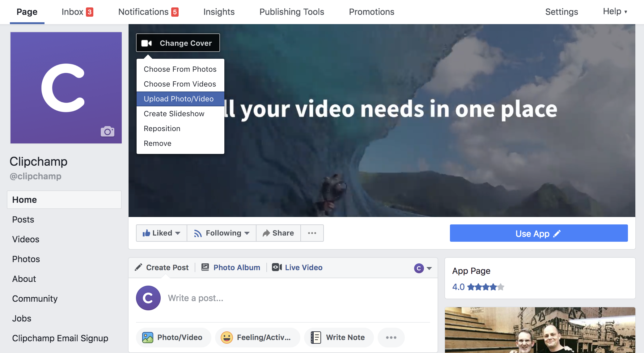Select Upload Photo/Video from menu
The image size is (644, 353).
coord(179,98)
